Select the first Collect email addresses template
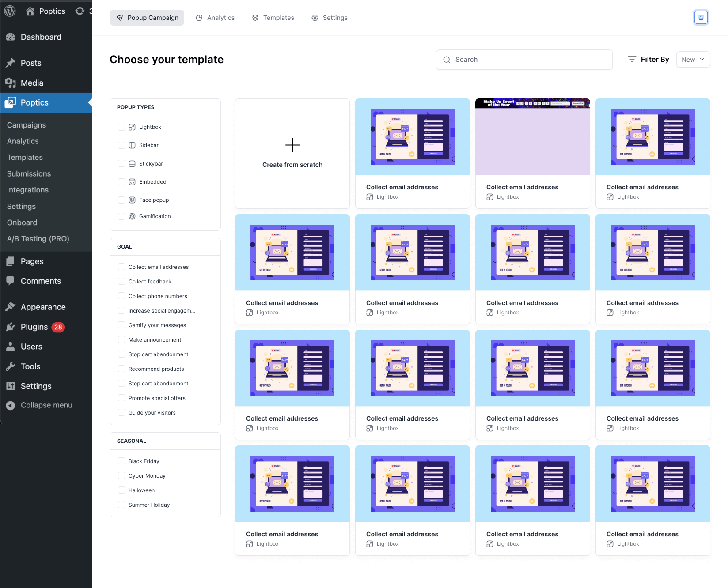This screenshot has width=728, height=588. pos(413,154)
